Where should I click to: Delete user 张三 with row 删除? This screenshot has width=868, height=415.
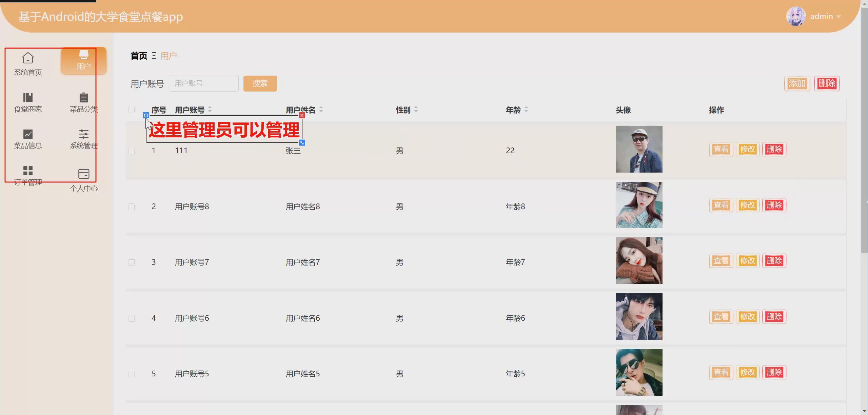point(774,149)
